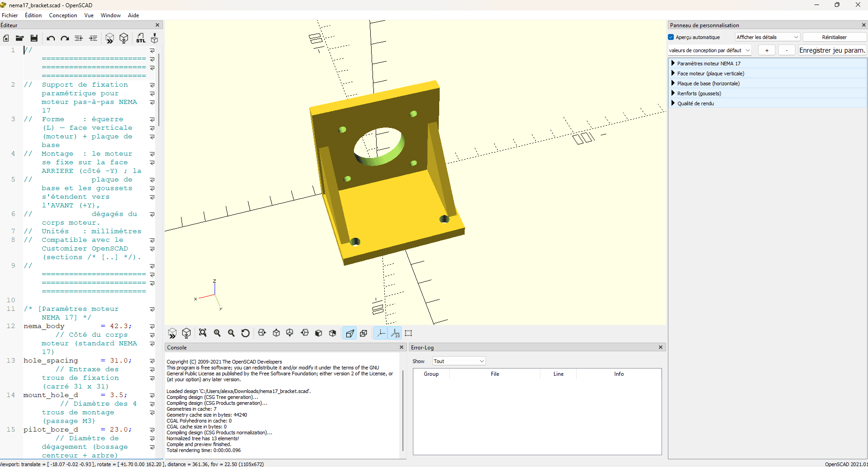Viewport: 868px width, 467px height.
Task: Close the Éditeur panel
Action: (x=157, y=25)
